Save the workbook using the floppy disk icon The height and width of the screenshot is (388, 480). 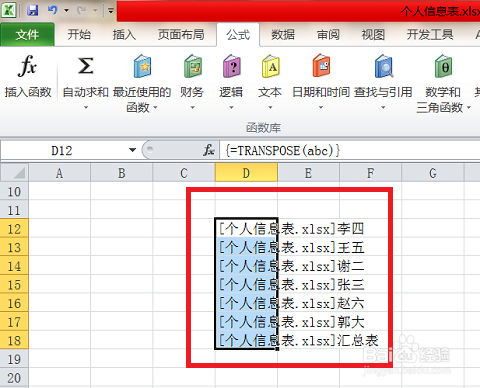[32, 10]
